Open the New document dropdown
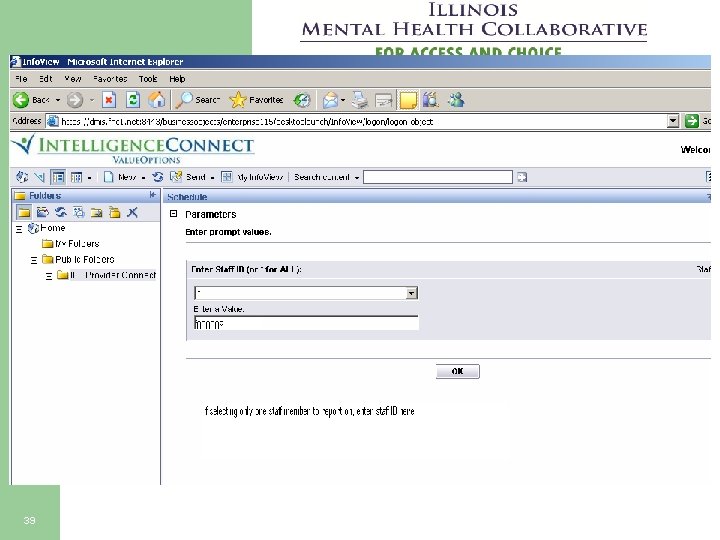This screenshot has width=720, height=540. pyautogui.click(x=143, y=177)
